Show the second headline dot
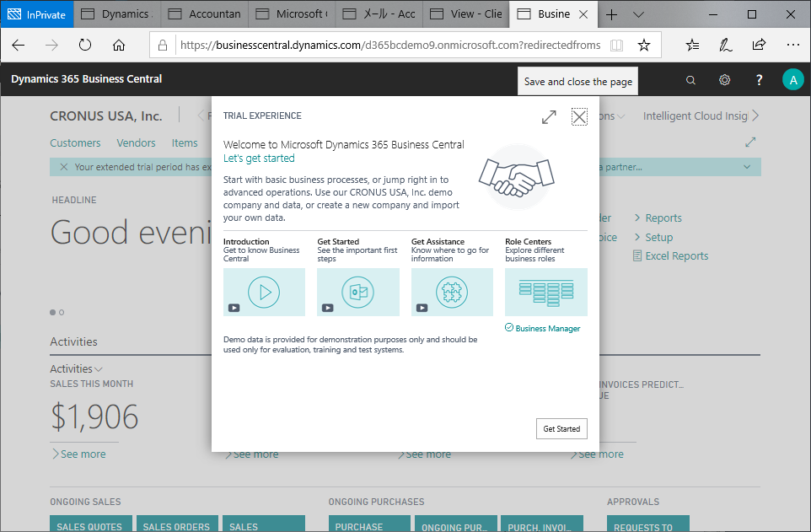Viewport: 811px width, 532px height. coord(62,312)
